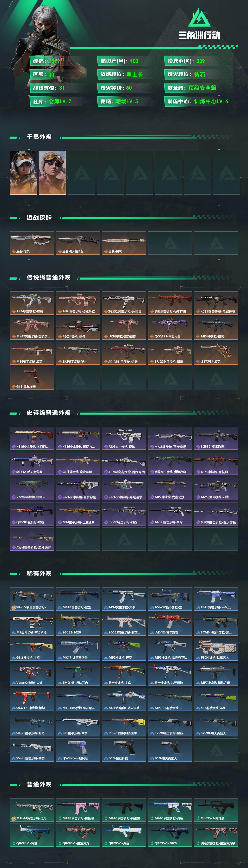This screenshot has width=248, height=868.
Task: Choose the QBZ95-1-2026 common skin
Action: coord(170,835)
